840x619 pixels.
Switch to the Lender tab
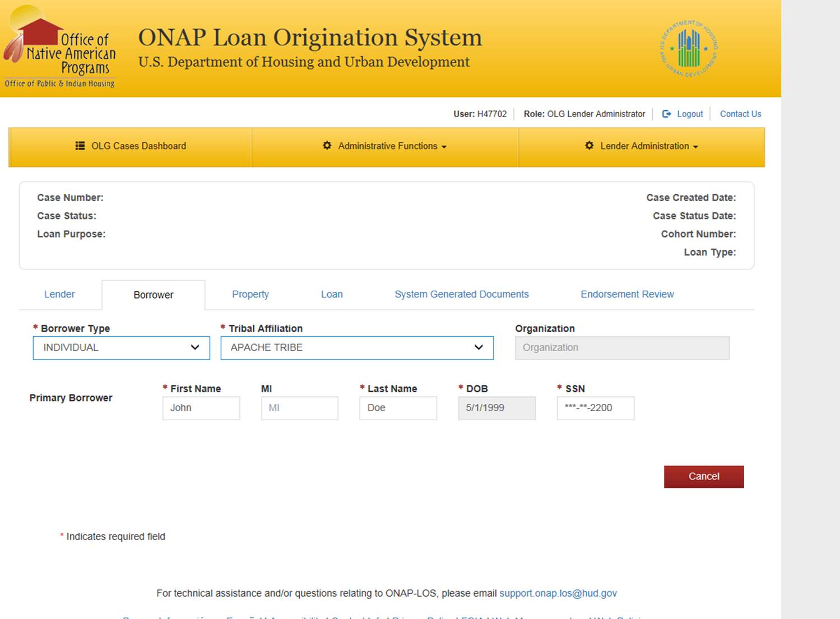[59, 294]
